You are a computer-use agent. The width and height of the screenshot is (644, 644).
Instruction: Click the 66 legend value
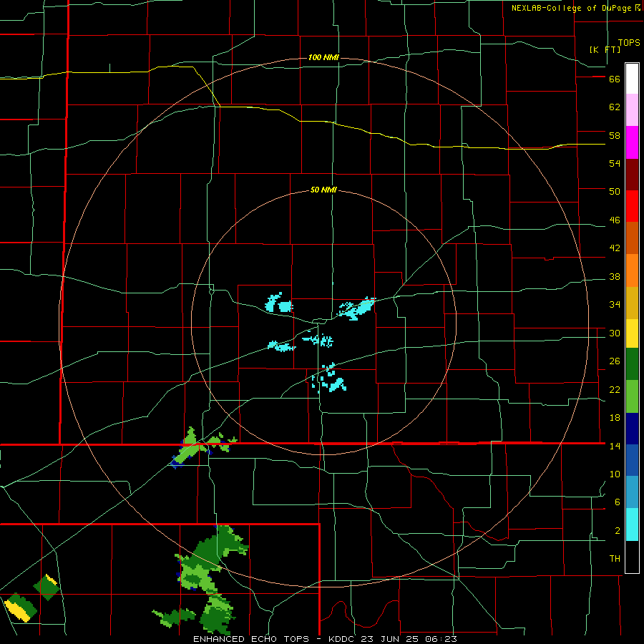coord(615,79)
